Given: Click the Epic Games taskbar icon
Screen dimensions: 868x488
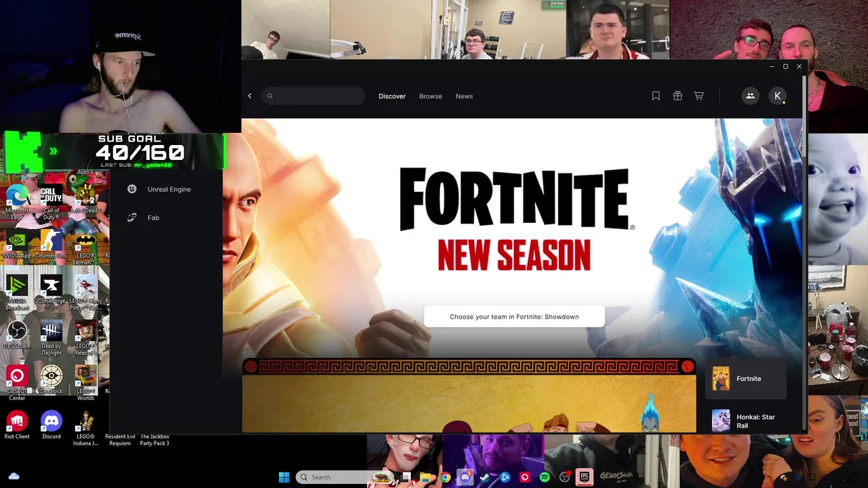Looking at the screenshot, I should [x=585, y=477].
